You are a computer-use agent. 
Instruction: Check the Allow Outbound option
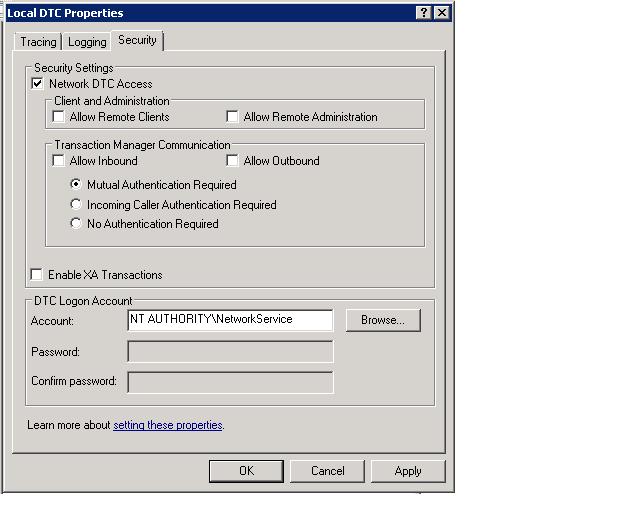[233, 161]
